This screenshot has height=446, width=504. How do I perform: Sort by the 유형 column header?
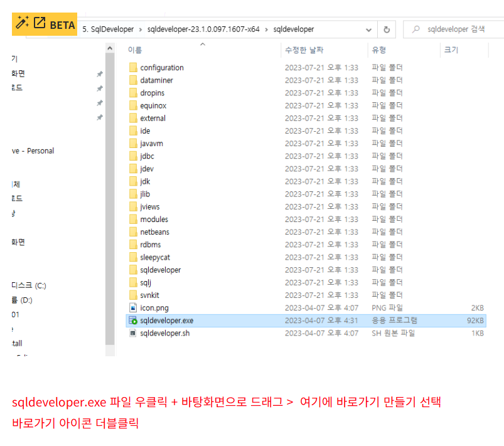(x=378, y=50)
